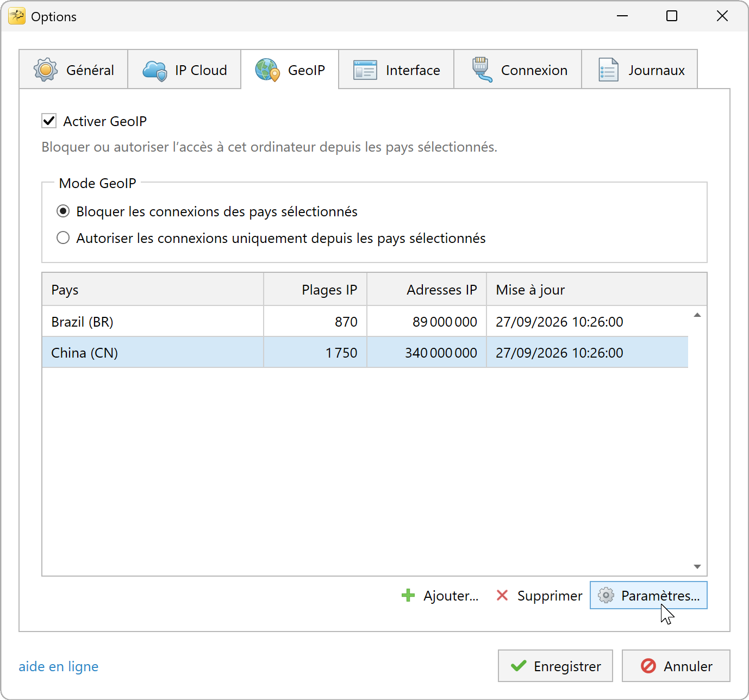Click the green plus Ajouter icon

tap(408, 596)
